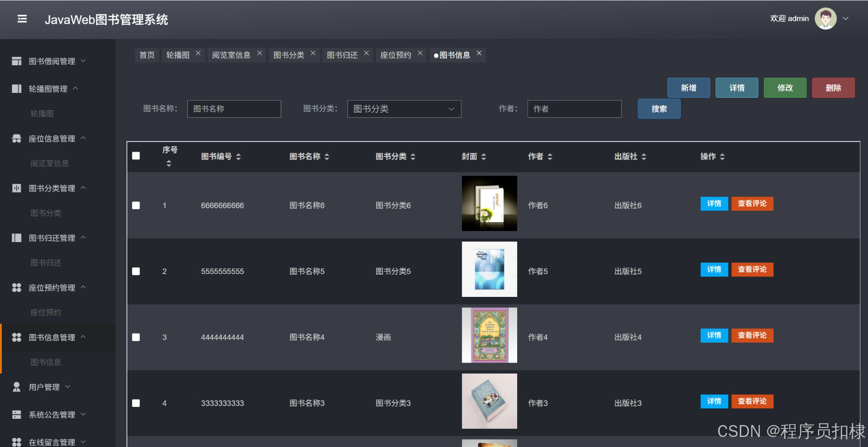Viewport: 868px width, 447px height.
Task: Open the 阅览室信息 sidebar submenu item
Action: (50, 163)
